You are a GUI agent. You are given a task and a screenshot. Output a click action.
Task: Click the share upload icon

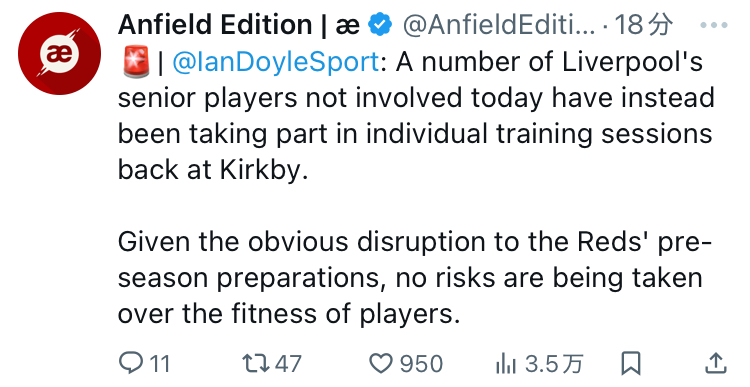point(716,363)
